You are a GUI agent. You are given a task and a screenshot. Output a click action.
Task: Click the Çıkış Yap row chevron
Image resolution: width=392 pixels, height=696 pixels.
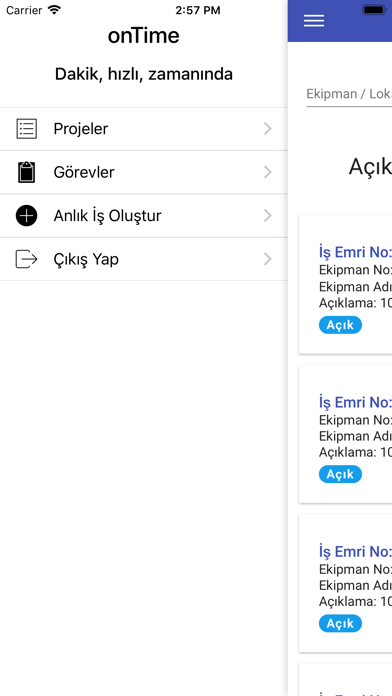[267, 259]
